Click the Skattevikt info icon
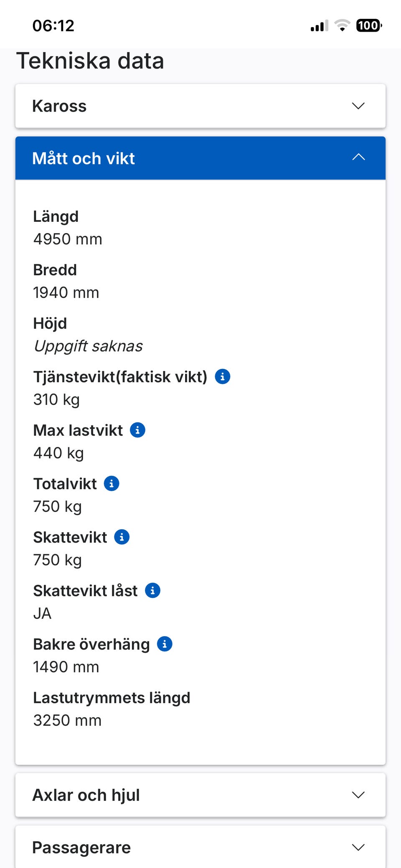401x868 pixels. 122,537
